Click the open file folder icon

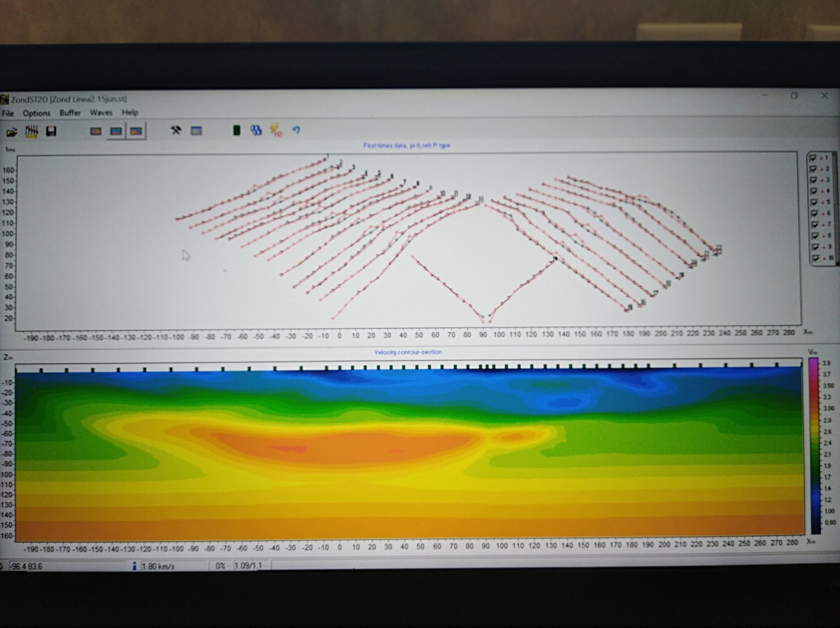[12, 132]
